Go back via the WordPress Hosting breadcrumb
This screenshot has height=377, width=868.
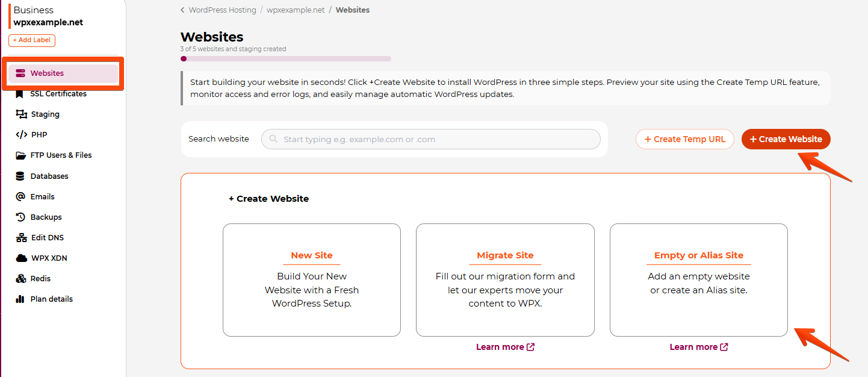[222, 10]
